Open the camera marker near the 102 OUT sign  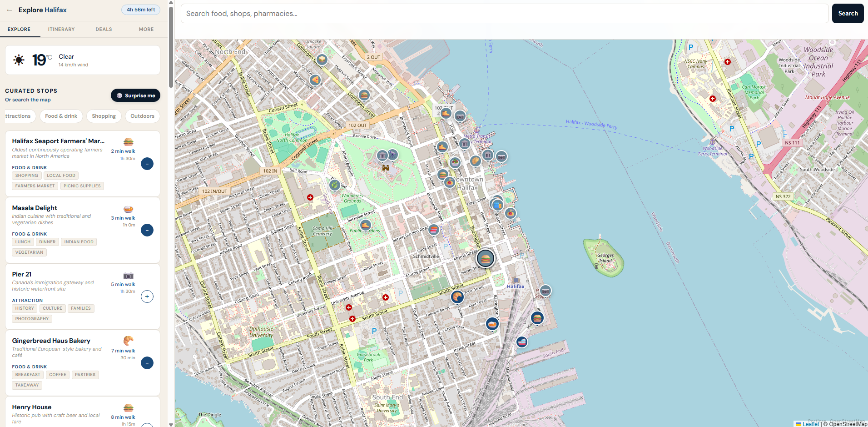[x=460, y=116]
